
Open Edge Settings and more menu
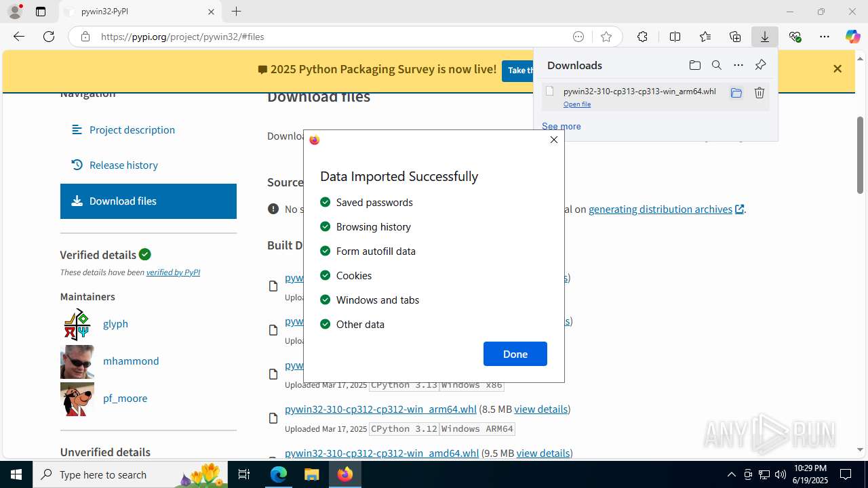pos(825,37)
